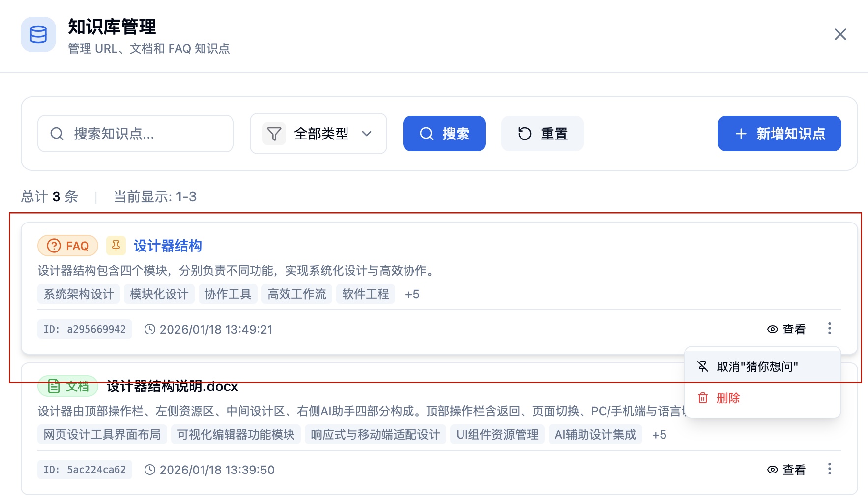Close the 知识库管理 dialog

pos(840,34)
